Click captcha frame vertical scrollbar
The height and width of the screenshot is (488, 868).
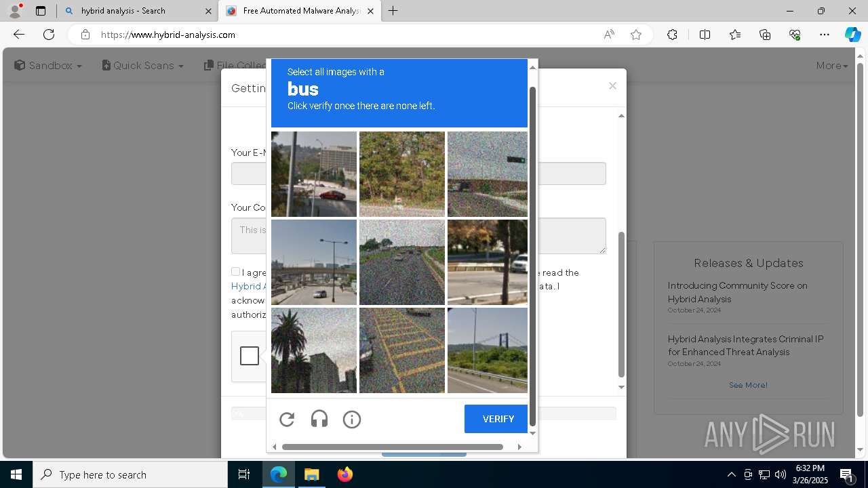[532, 256]
